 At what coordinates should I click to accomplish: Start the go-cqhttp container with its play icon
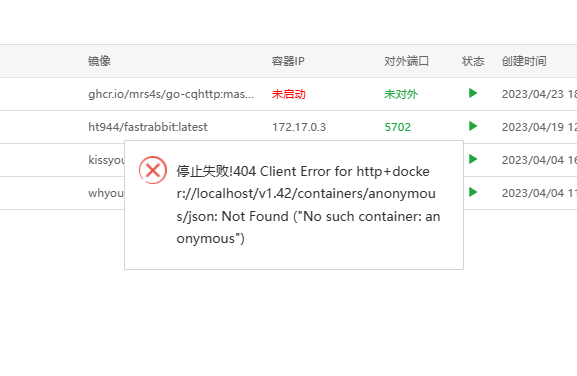473,93
